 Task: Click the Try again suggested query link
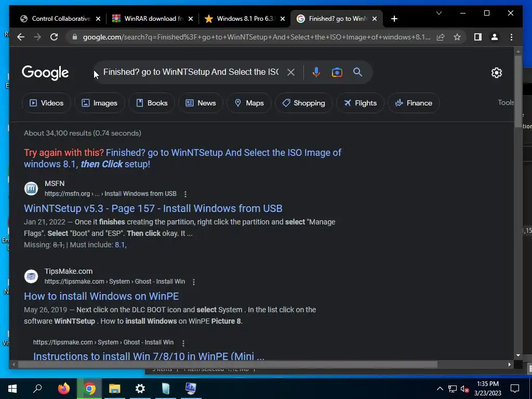coord(182,158)
